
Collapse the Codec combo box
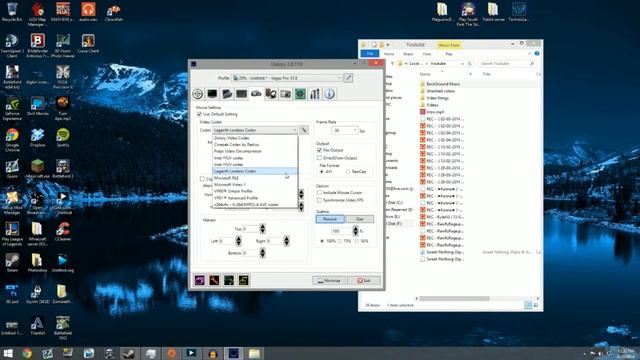click(x=255, y=130)
